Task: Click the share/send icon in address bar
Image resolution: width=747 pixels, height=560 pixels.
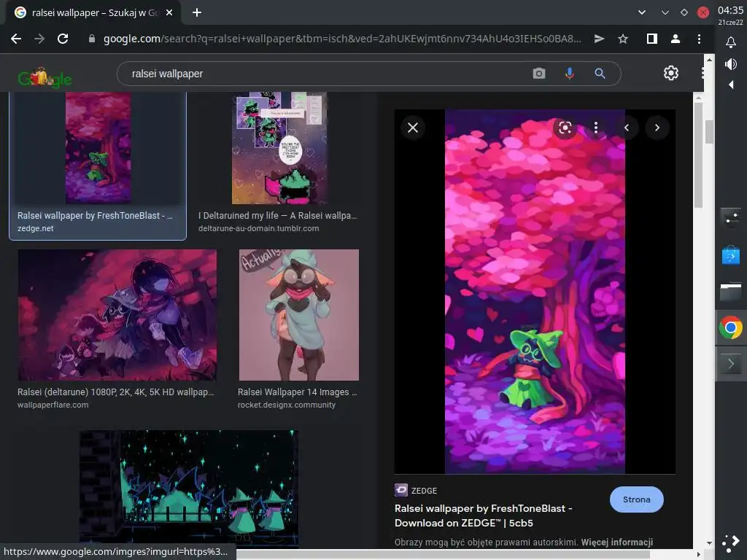Action: click(600, 39)
